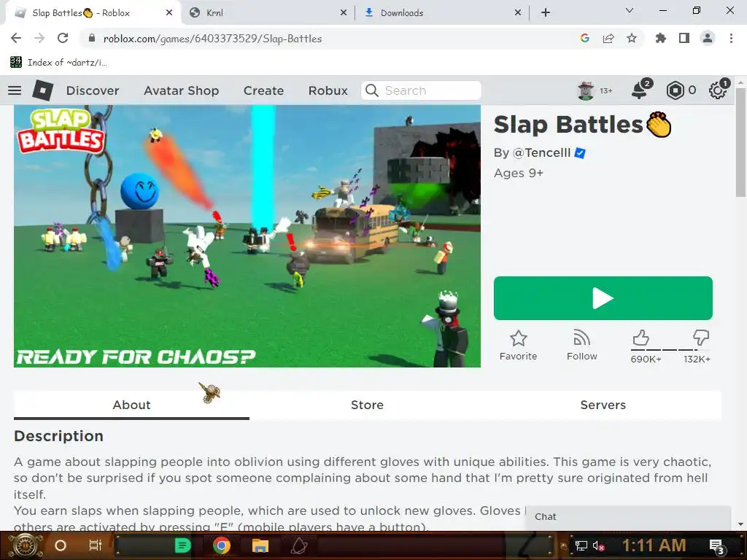The height and width of the screenshot is (560, 747).
Task: Open the avatar profile icon in Roblox header
Action: 586,90
